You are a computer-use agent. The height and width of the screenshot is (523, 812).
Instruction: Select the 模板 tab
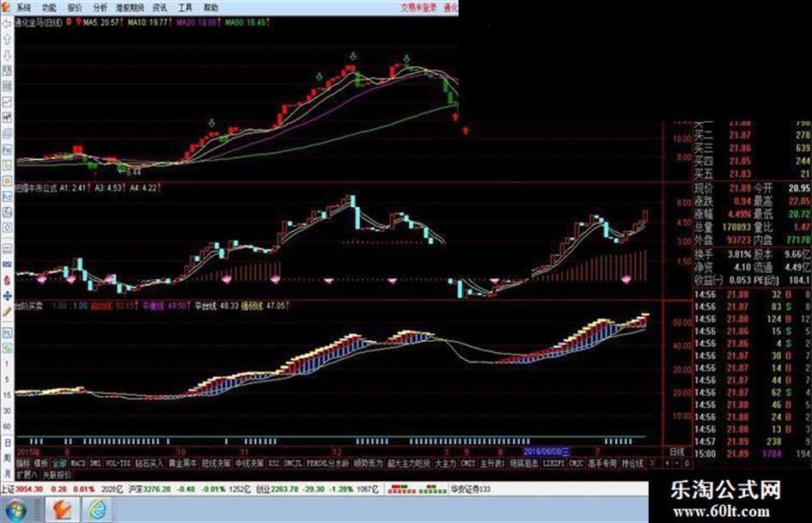click(x=41, y=464)
